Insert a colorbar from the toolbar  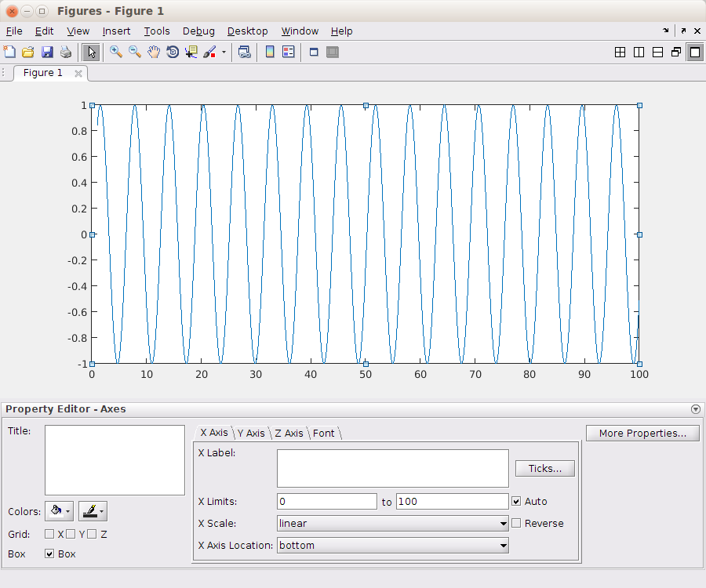(x=269, y=53)
